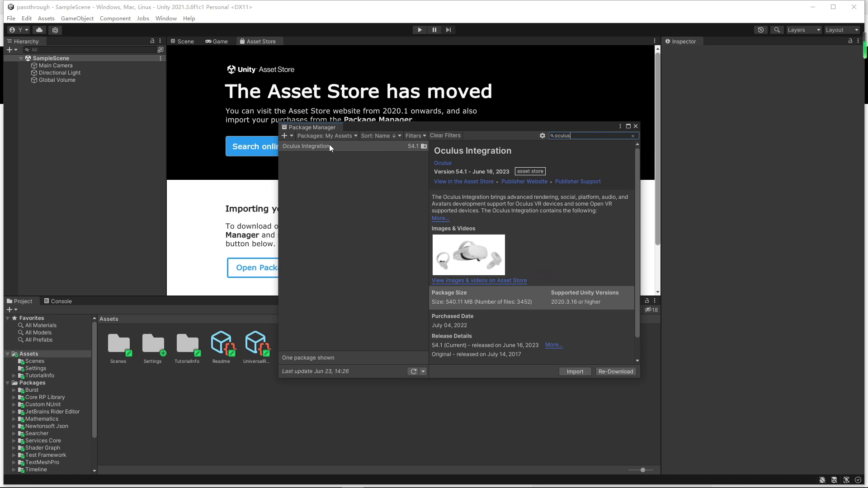The image size is (868, 488).
Task: Open the Inspector panel options menu
Action: pyautogui.click(x=858, y=41)
